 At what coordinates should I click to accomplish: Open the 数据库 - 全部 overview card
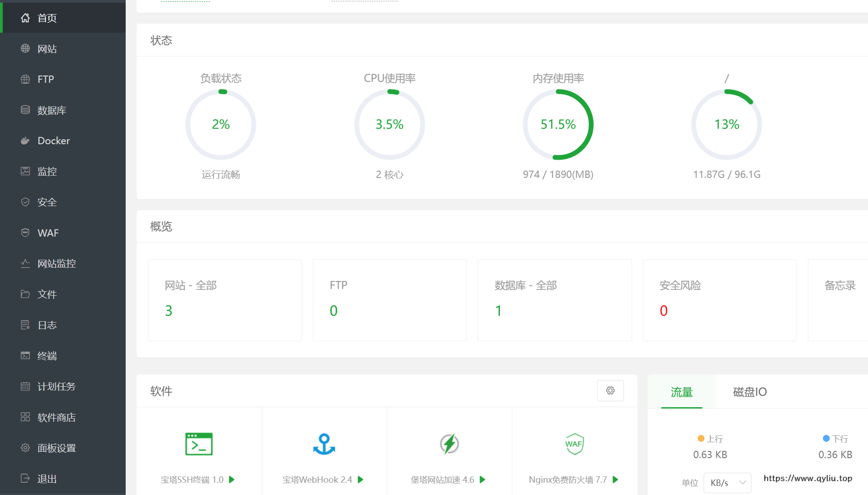tap(554, 300)
